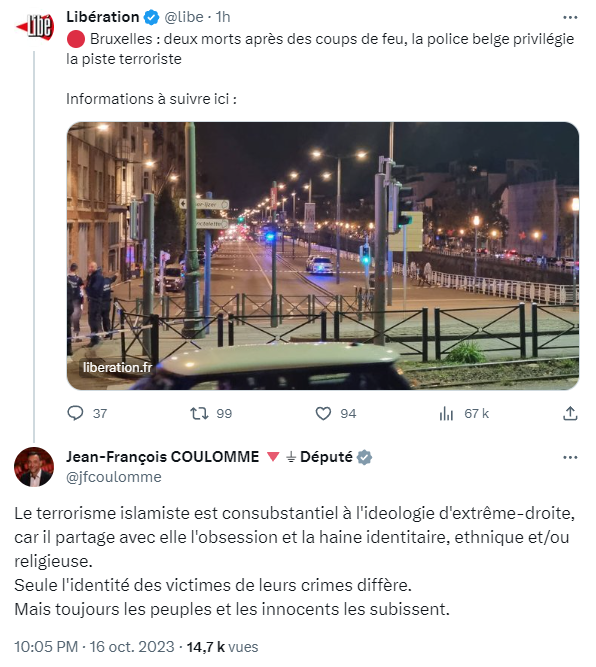Click Libération's blue verified badge

[x=151, y=17]
